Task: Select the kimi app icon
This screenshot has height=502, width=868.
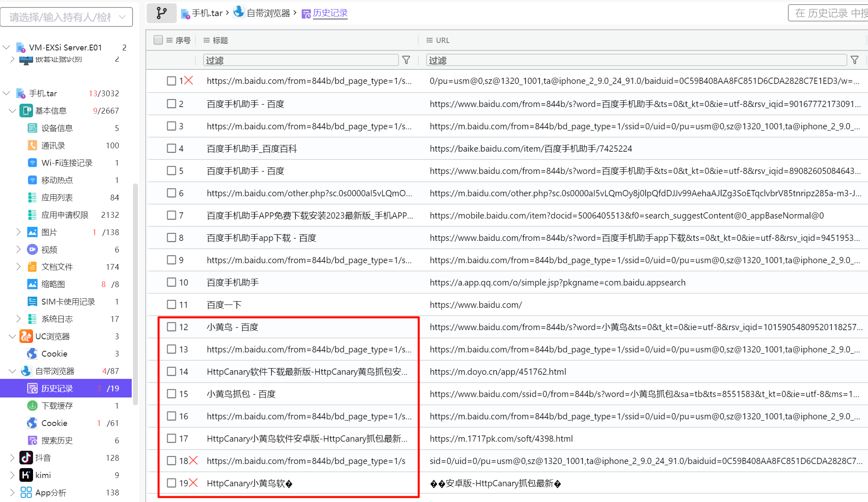Action: pyautogui.click(x=26, y=475)
